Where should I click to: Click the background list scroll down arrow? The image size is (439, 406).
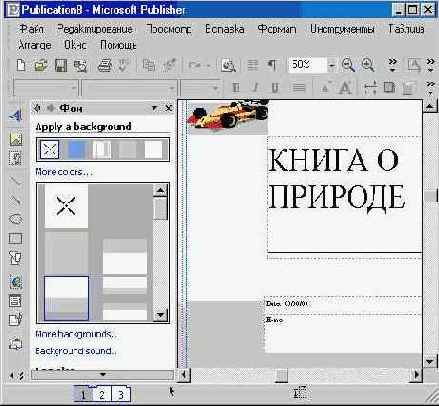[161, 315]
